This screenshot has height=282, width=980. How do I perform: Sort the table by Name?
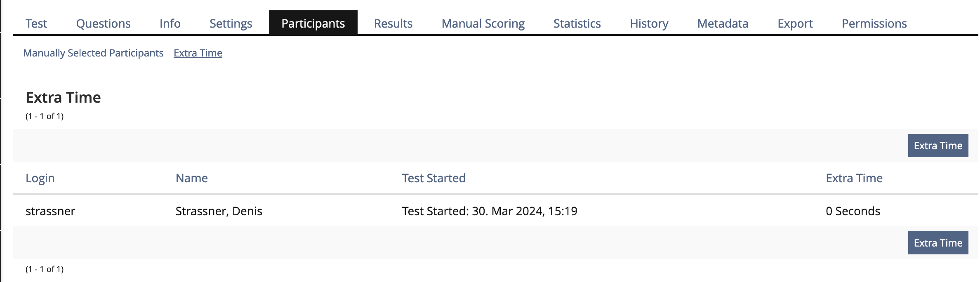coord(192,178)
